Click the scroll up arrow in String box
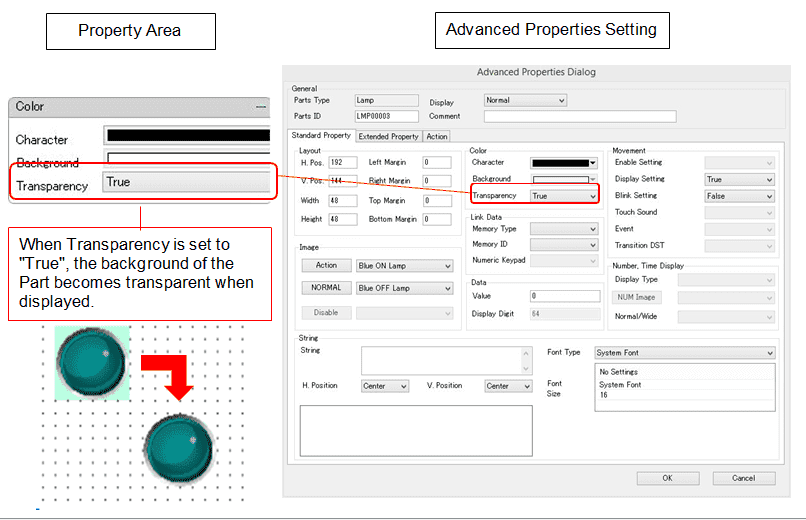This screenshot has height=520, width=806. click(526, 354)
